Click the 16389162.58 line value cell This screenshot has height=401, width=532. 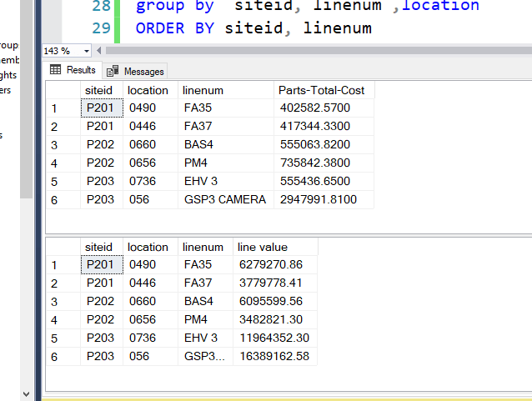pyautogui.click(x=274, y=356)
